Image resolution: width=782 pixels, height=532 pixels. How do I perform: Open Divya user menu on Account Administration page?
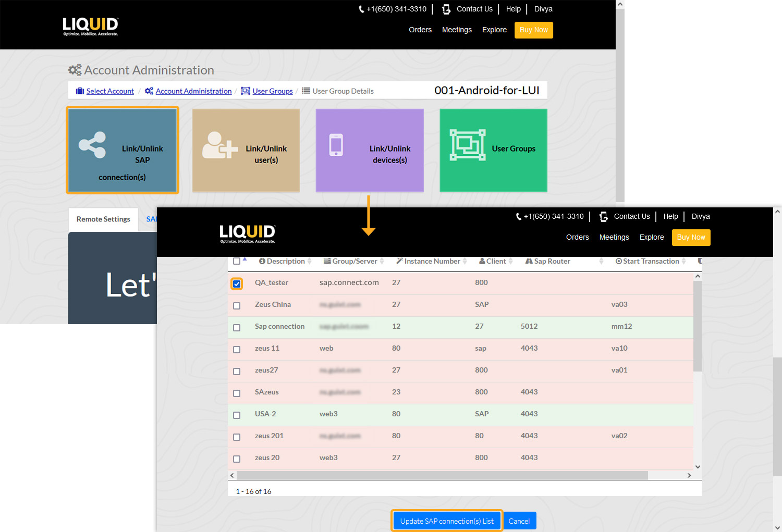tap(543, 9)
